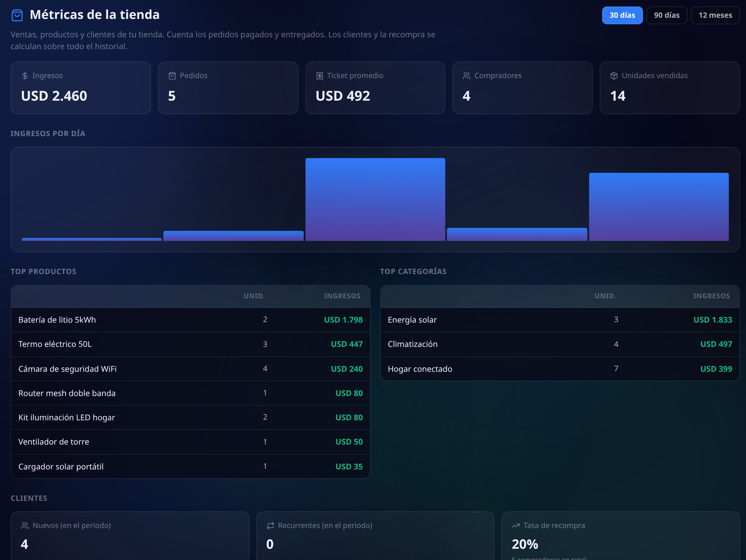Click the repeat icon on Recurrentes card
746x560 pixels.
(x=271, y=526)
